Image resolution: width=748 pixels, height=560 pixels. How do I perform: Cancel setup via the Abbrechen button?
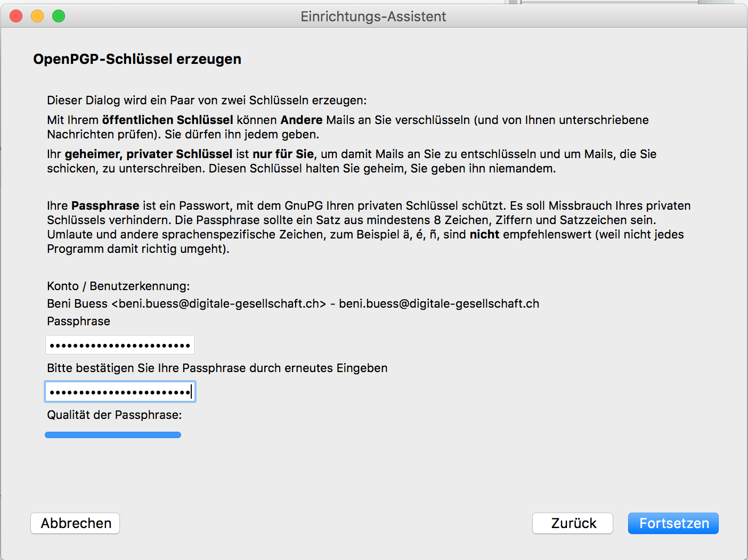[75, 523]
